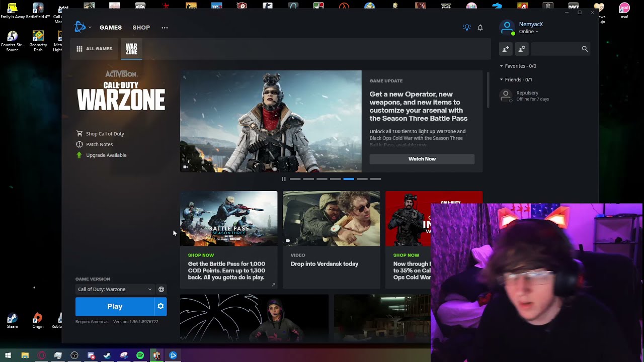Screen dimensions: 644x362
Task: Select the active blue carousel indicator
Action: pos(349,179)
